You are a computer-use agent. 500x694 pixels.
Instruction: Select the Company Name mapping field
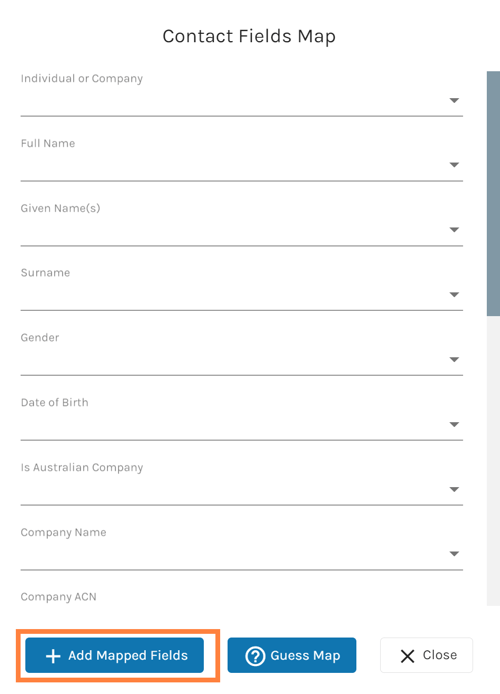242,554
